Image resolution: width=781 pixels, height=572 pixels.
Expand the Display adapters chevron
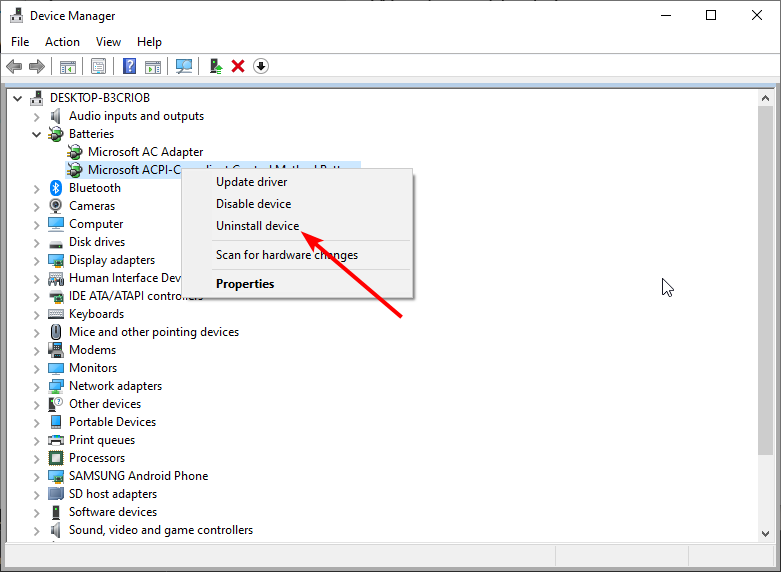36,261
